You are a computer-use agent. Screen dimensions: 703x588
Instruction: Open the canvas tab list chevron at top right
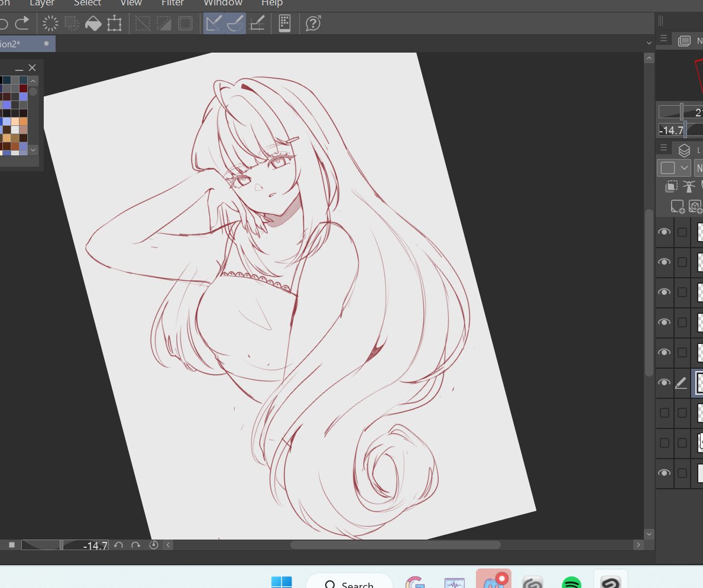point(649,43)
